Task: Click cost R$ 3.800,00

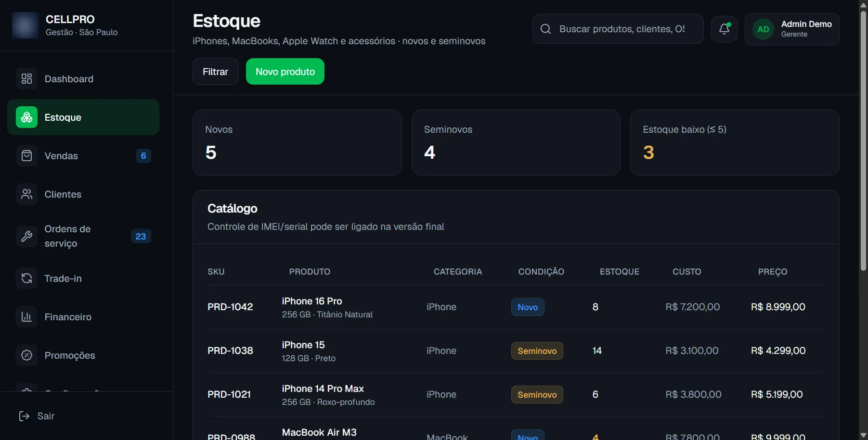Action: click(x=693, y=394)
